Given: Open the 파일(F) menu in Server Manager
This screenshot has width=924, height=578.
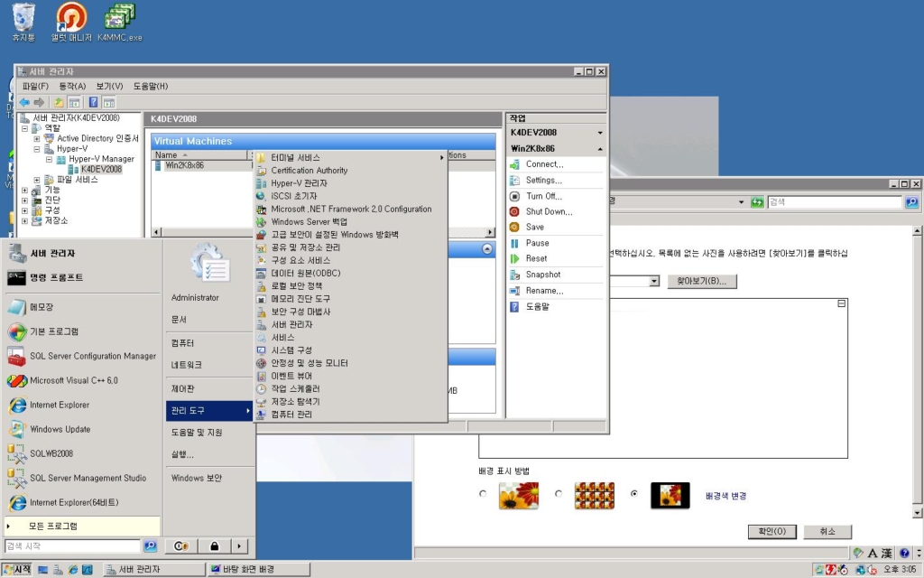Looking at the screenshot, I should tap(35, 86).
